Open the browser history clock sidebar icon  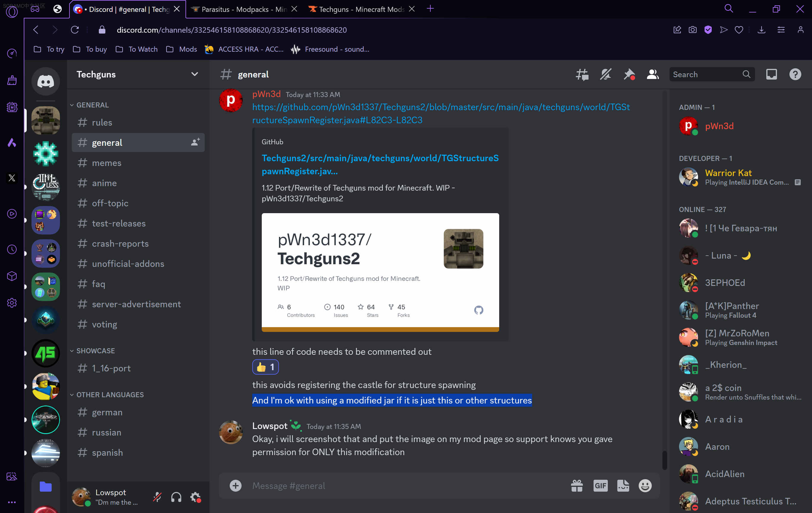[x=12, y=249]
